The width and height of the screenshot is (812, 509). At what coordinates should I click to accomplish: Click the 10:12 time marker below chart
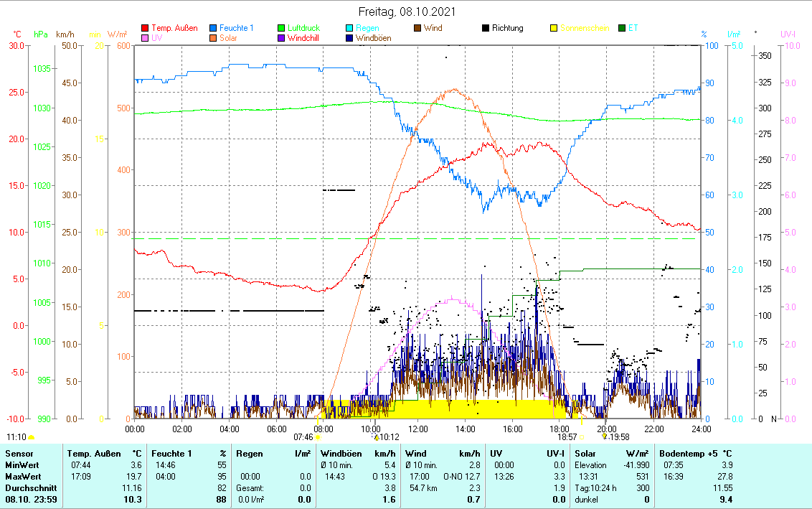389,436
